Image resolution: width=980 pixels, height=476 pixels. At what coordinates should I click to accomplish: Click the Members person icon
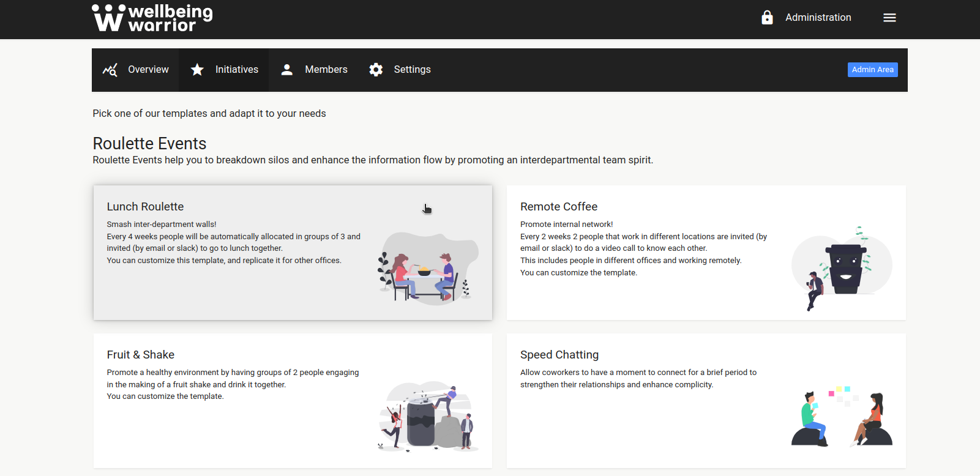pos(286,70)
